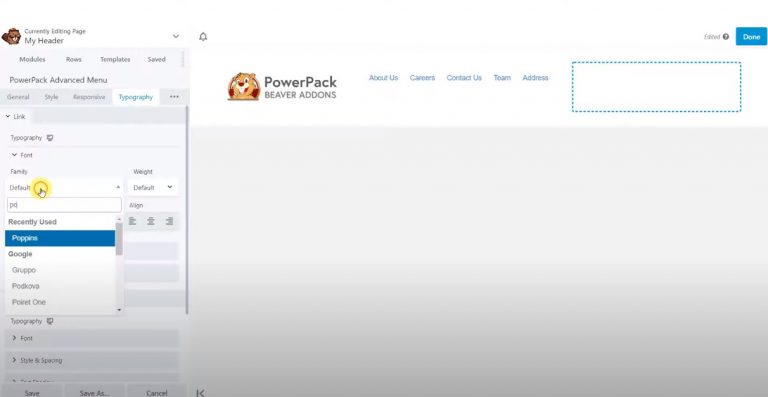Click the Beaver Builder logo icon

pyautogui.click(x=11, y=36)
